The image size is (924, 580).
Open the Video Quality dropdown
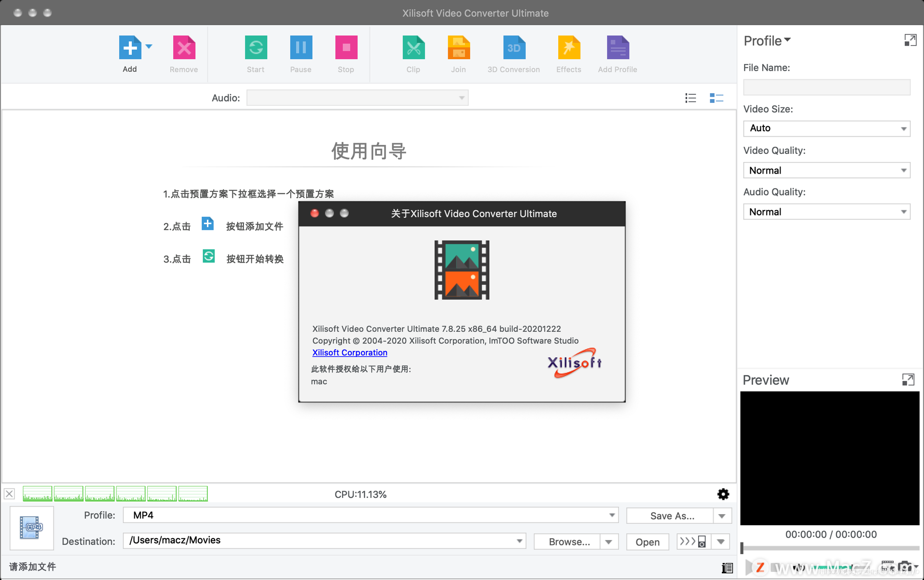(x=827, y=170)
